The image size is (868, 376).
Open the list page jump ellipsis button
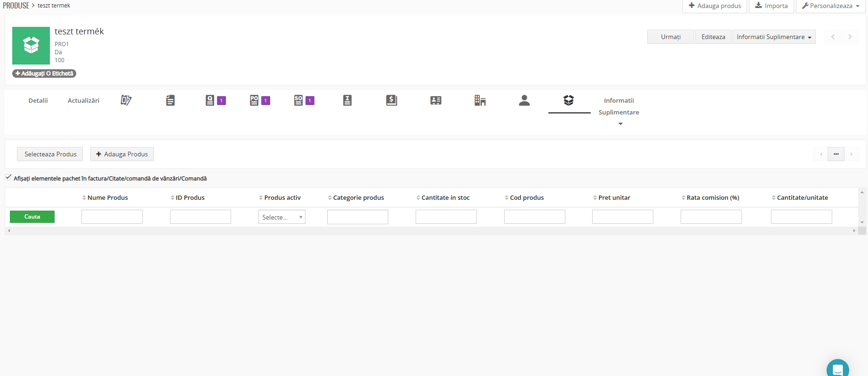(x=836, y=154)
